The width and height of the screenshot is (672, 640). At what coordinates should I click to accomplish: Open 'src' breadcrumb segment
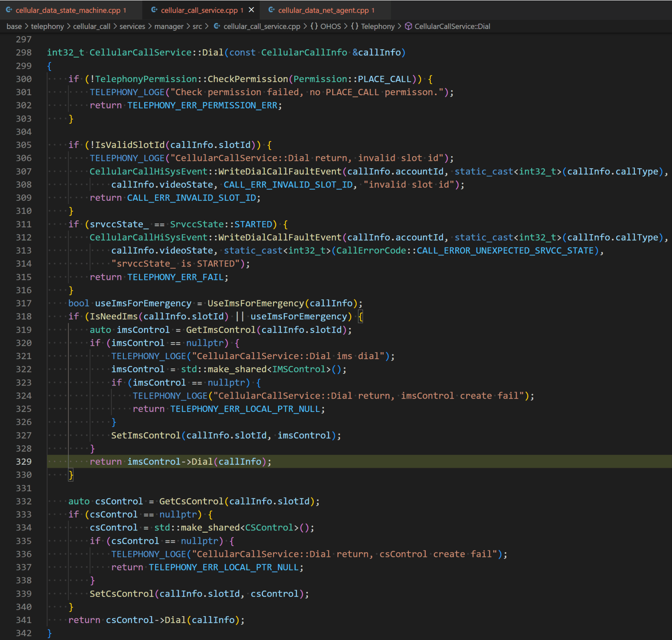click(x=197, y=26)
